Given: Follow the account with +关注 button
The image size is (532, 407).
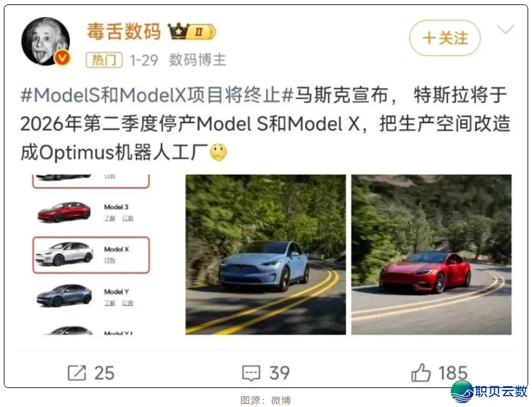Looking at the screenshot, I should click(445, 38).
